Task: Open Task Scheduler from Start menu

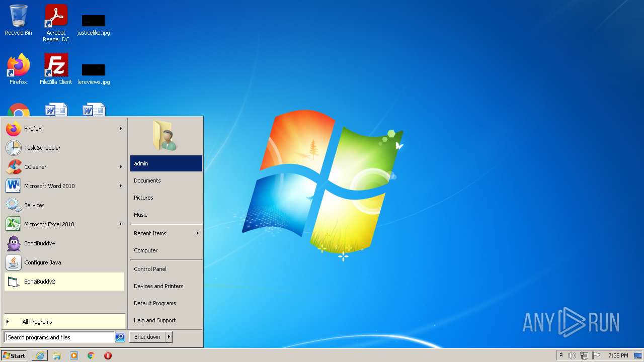Action: pos(64,148)
